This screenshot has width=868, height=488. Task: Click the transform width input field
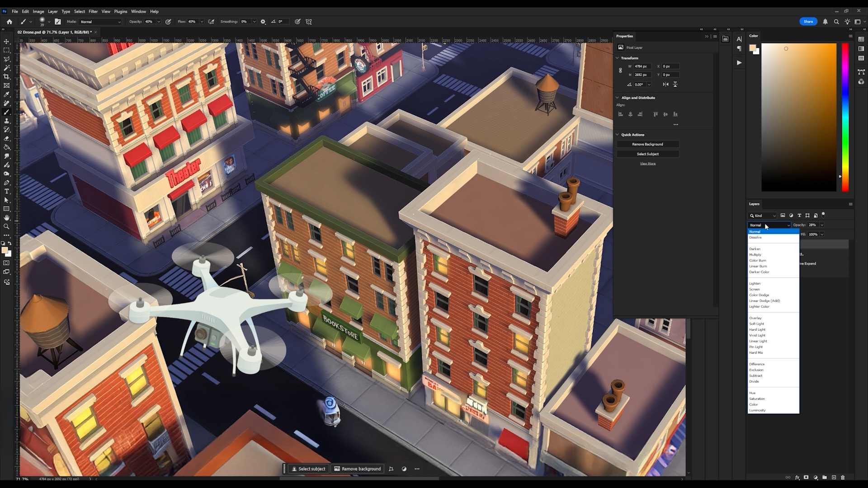point(642,66)
